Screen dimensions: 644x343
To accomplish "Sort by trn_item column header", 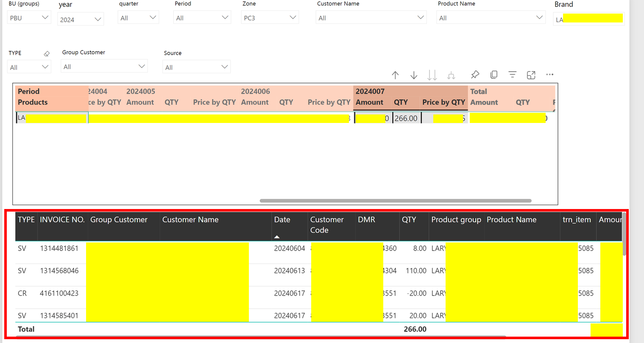I will (577, 220).
